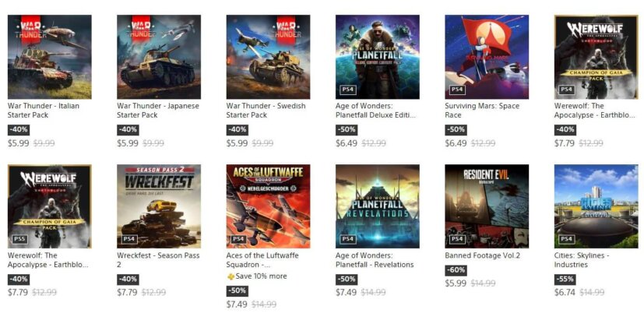Image resolution: width=644 pixels, height=327 pixels.
Task: Select the Resident Evil Banned Footage Vol.2 cover
Action: click(487, 206)
